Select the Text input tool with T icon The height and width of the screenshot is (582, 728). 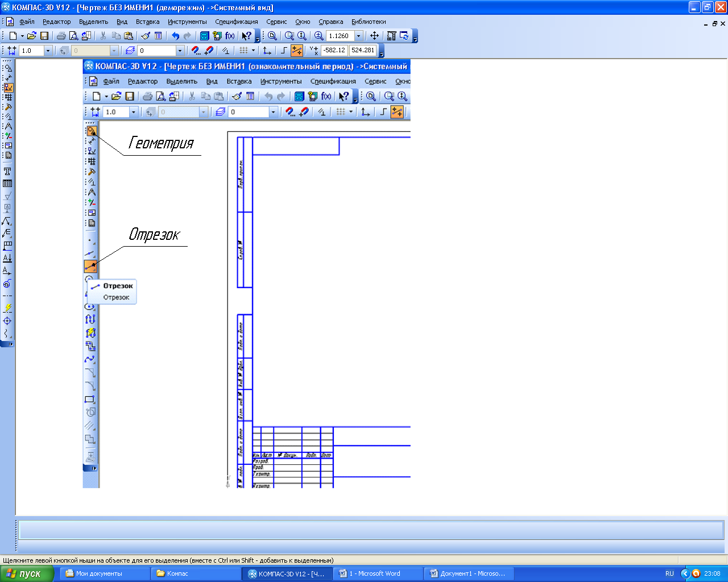point(7,171)
